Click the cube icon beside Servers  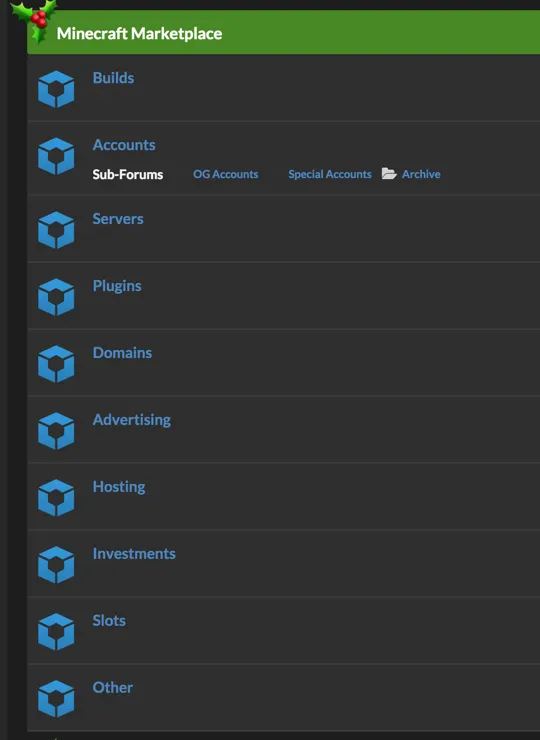(56, 230)
